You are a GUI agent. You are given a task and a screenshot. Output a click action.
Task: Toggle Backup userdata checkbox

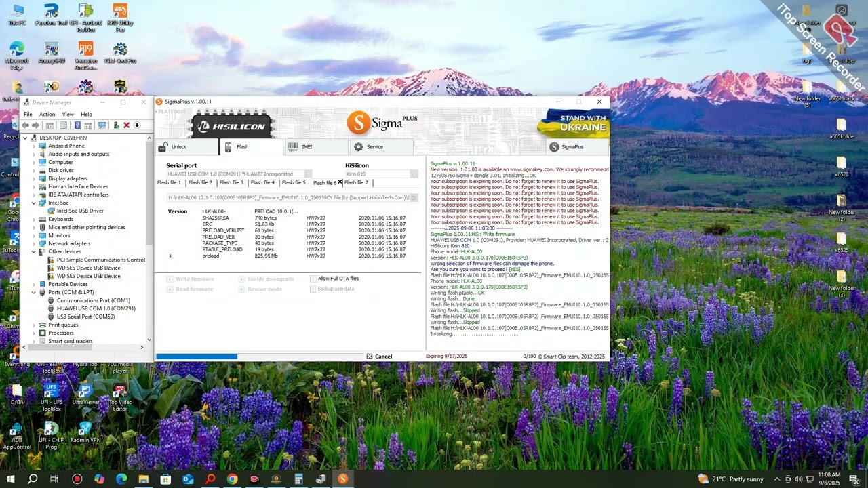pos(313,289)
